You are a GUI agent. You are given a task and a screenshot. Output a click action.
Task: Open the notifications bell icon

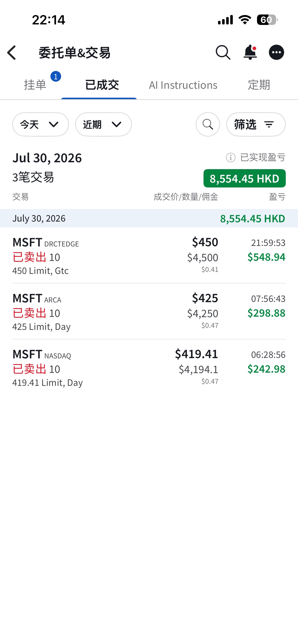[x=250, y=52]
